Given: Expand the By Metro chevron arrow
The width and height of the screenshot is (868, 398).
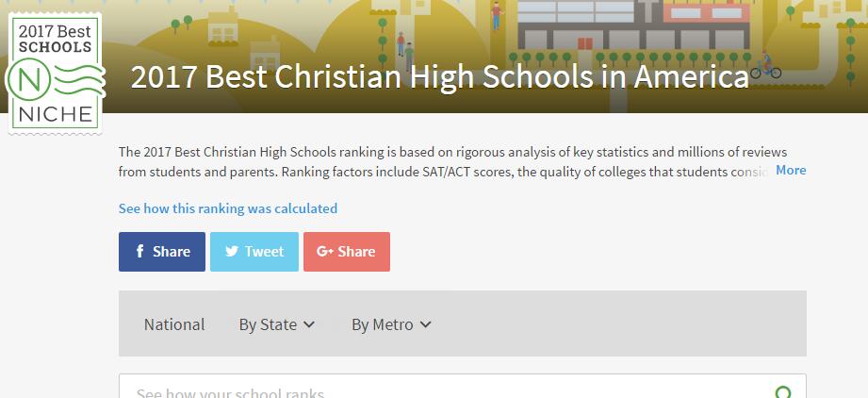Looking at the screenshot, I should tap(425, 324).
